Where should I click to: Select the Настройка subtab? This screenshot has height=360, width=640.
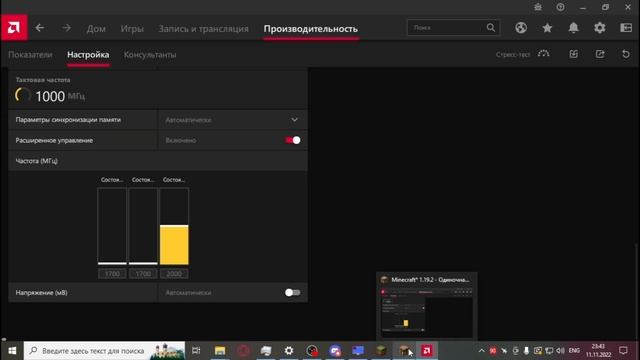pyautogui.click(x=88, y=54)
